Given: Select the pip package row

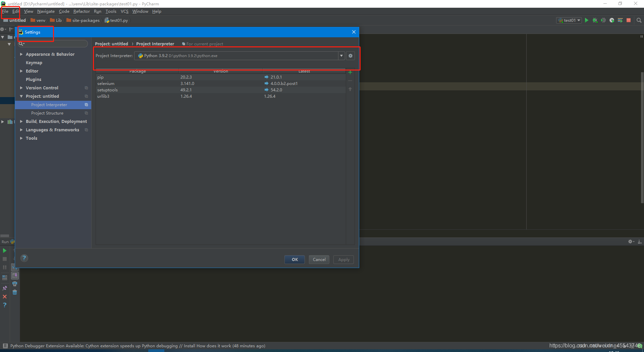Looking at the screenshot, I should pyautogui.click(x=221, y=77).
